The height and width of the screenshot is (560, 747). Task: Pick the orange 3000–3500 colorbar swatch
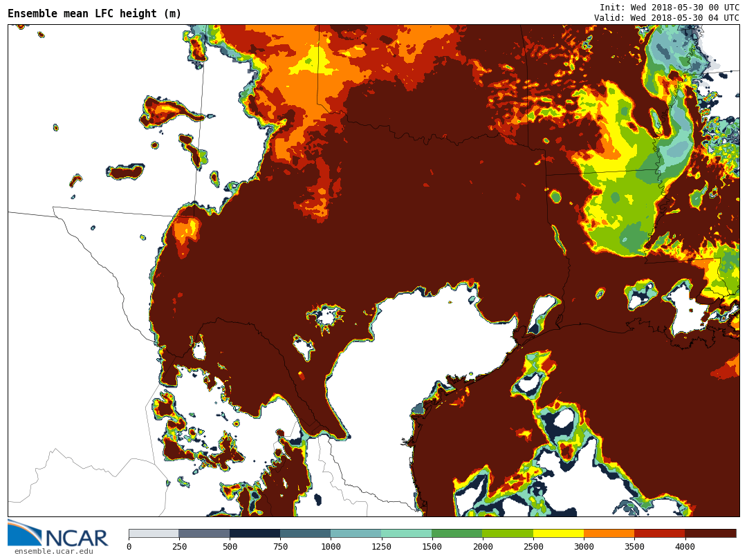609,534
